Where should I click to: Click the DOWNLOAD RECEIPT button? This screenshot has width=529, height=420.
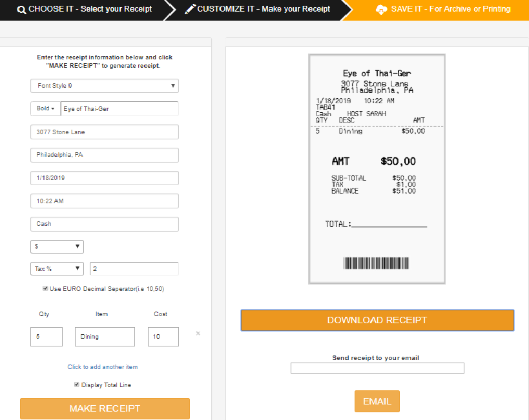[377, 320]
